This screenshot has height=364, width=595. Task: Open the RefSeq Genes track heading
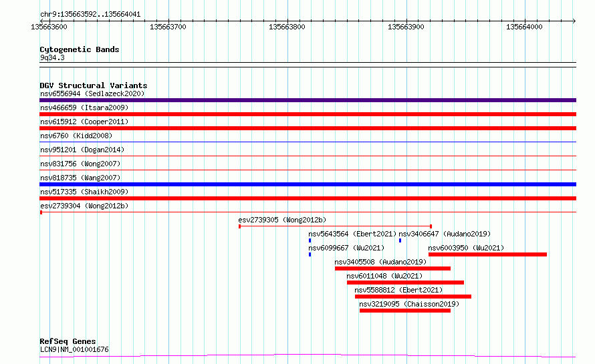[x=68, y=341]
